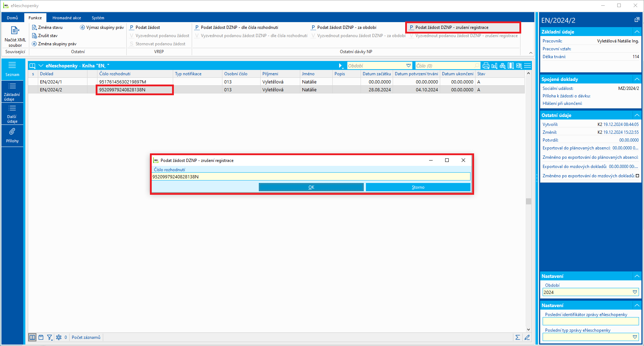This screenshot has height=346, width=644.
Task: Click decision number 95176145630219897M
Action: pos(123,82)
